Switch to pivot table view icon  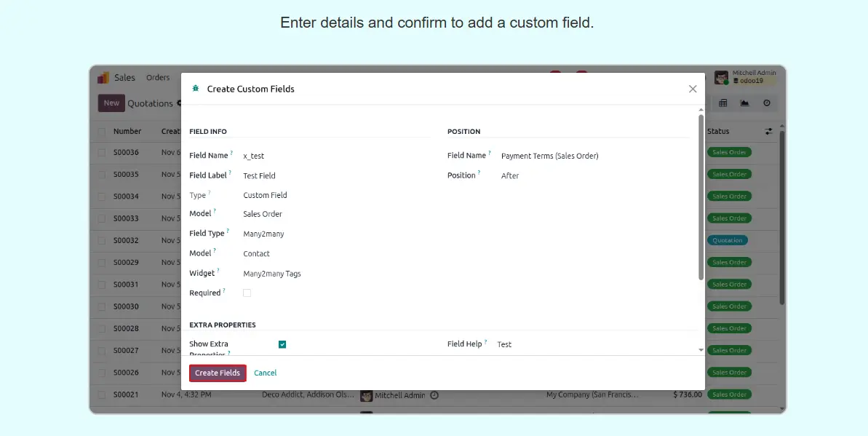pyautogui.click(x=723, y=103)
